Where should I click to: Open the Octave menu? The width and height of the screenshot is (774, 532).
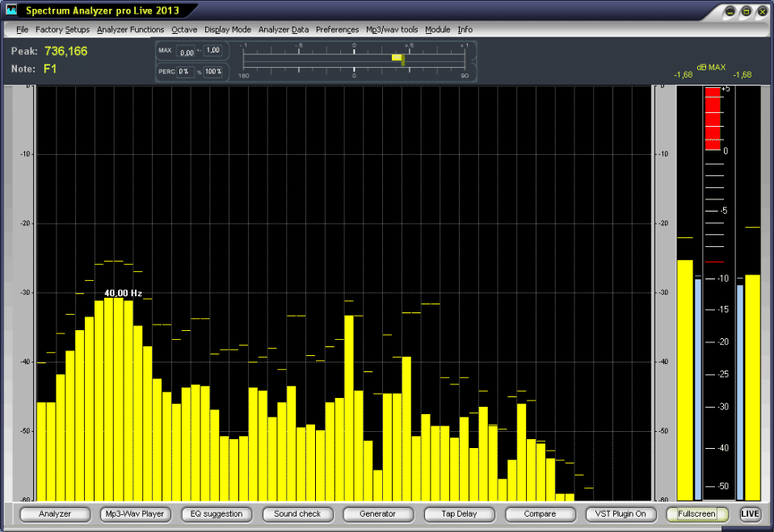(184, 30)
